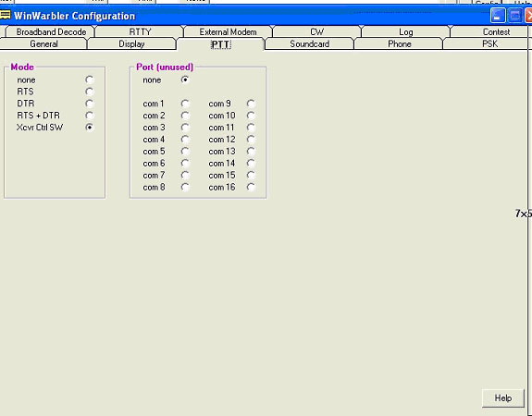Viewport: 532px width, 416px height.
Task: Choose com 4 port
Action: [185, 140]
